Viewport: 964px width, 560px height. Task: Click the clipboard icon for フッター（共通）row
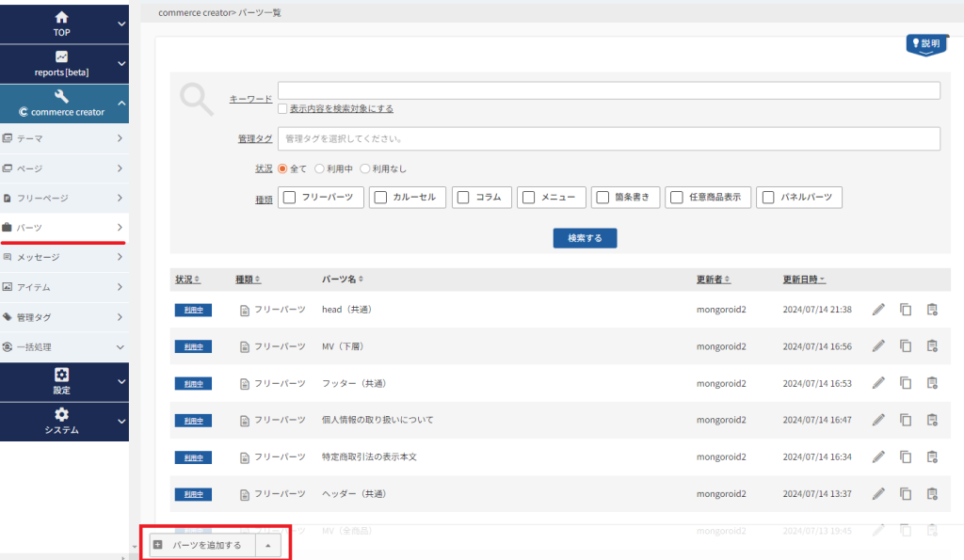tap(932, 383)
